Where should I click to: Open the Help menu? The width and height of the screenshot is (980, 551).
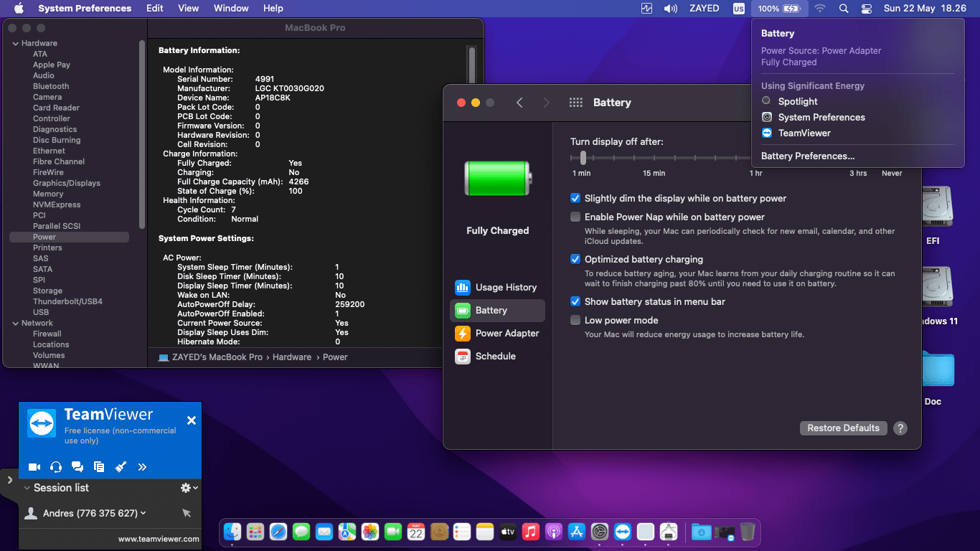click(x=273, y=9)
